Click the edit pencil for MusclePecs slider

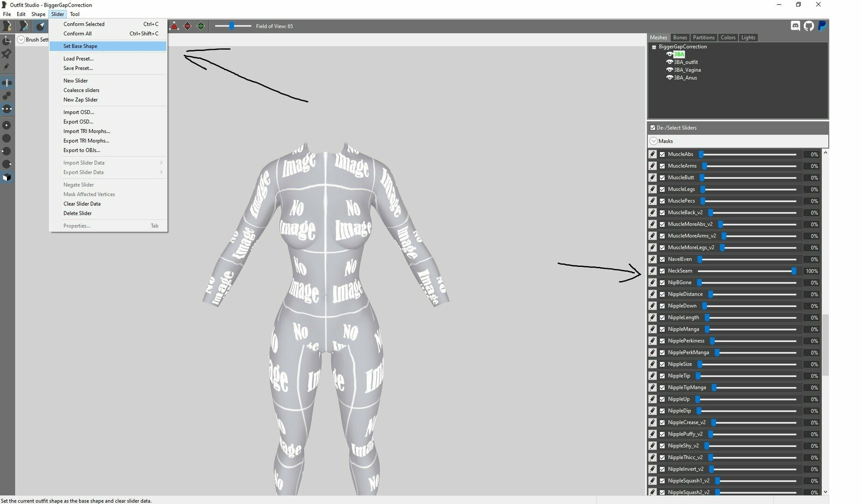652,201
